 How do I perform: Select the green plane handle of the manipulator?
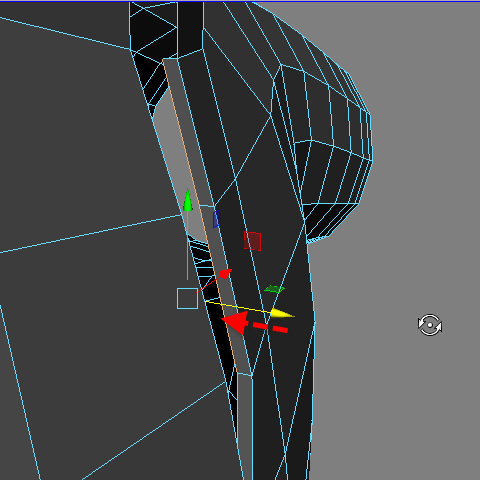coord(274,289)
